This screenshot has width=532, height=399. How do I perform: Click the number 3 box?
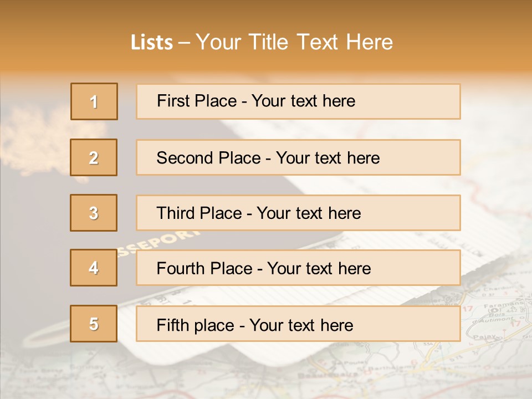(94, 213)
